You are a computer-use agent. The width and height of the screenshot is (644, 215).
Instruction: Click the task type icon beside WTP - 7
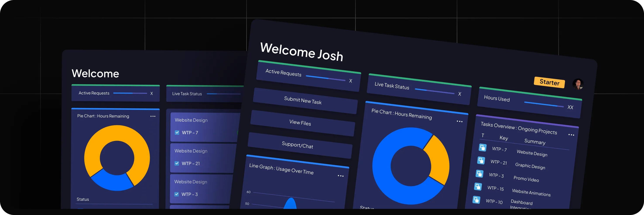[x=483, y=147]
